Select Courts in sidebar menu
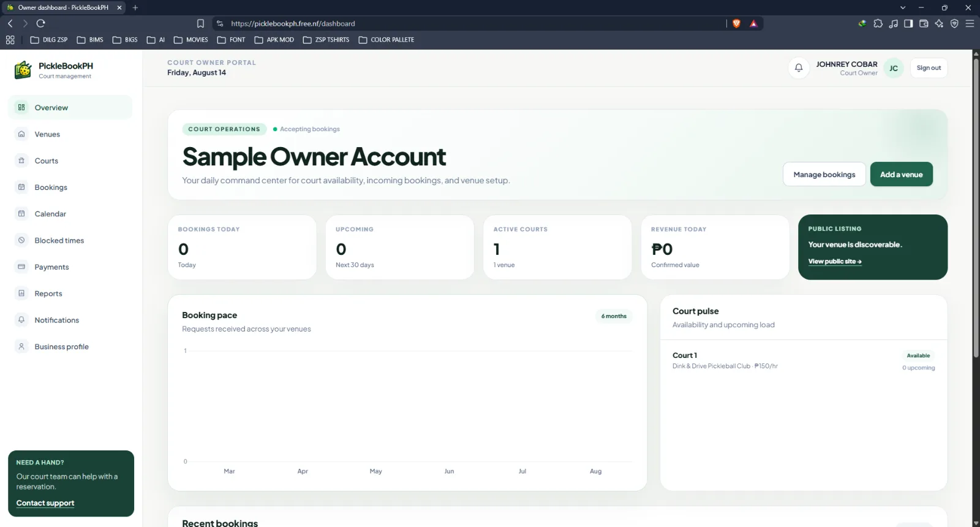Image resolution: width=980 pixels, height=527 pixels. (70, 161)
